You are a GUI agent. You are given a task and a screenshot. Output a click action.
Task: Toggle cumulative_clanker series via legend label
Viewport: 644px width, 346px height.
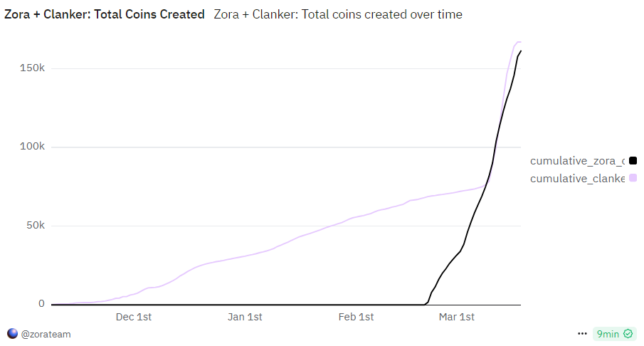[x=577, y=178]
